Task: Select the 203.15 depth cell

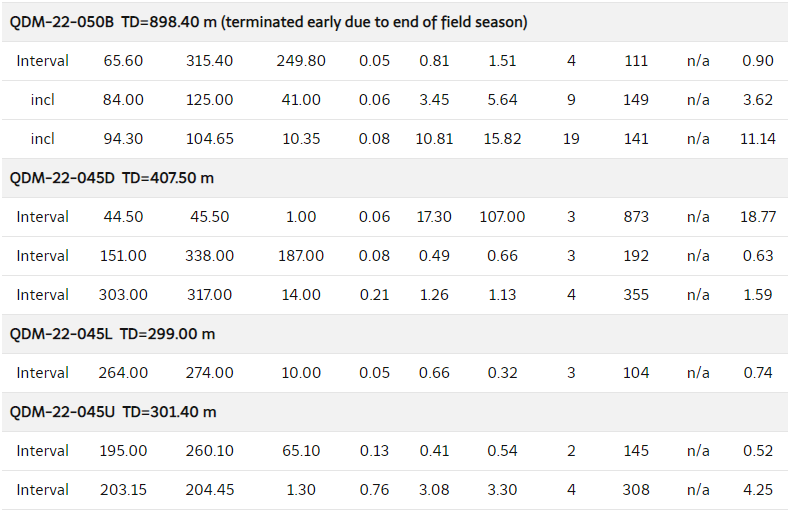Action: pyautogui.click(x=123, y=490)
